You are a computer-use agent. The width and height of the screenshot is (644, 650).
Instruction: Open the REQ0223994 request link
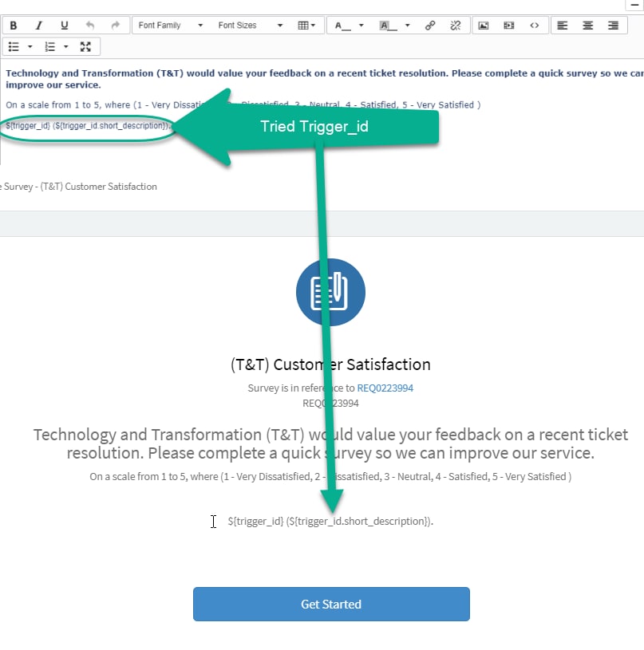pos(385,388)
